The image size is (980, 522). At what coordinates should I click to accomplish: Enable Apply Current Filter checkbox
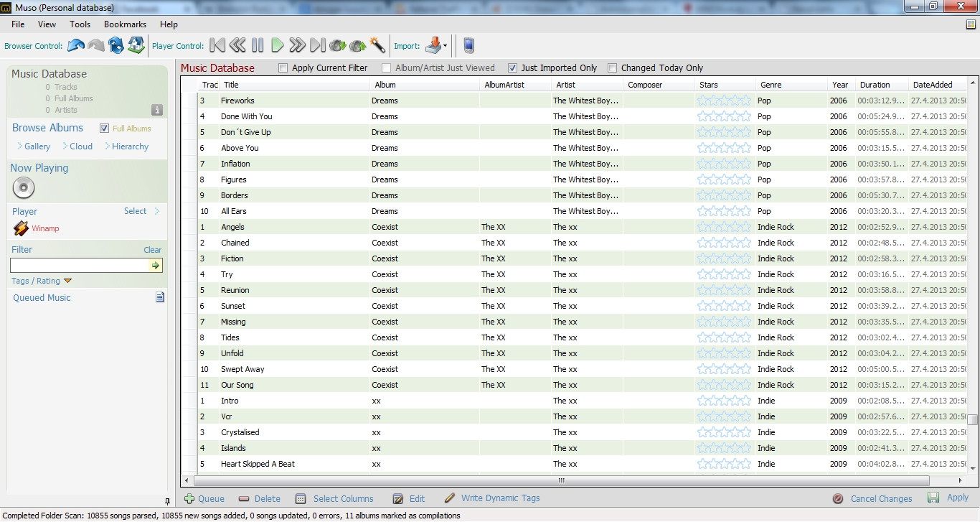[x=283, y=68]
